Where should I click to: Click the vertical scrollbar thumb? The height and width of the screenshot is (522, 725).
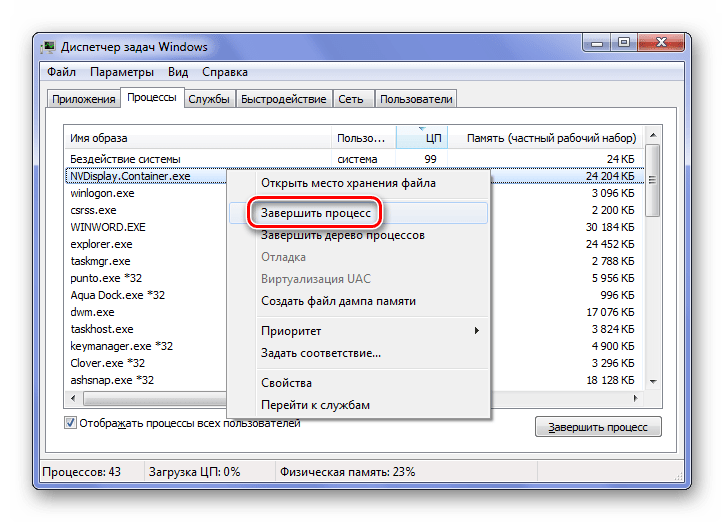coord(652,180)
